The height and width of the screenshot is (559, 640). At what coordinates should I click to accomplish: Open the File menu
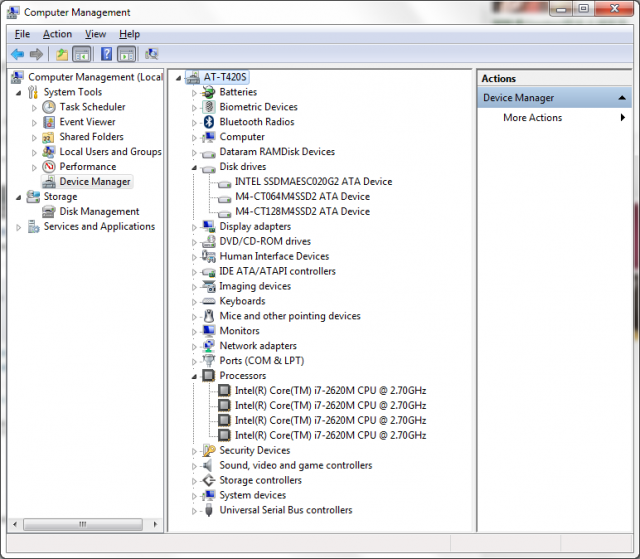point(22,34)
